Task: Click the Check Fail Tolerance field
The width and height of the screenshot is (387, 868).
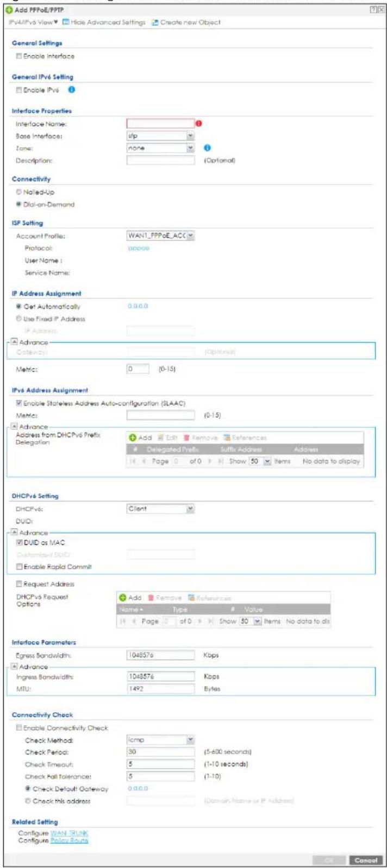Action: point(160,776)
